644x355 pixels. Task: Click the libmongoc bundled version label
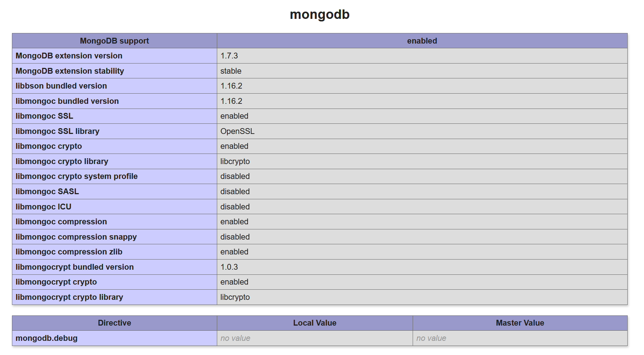67,101
